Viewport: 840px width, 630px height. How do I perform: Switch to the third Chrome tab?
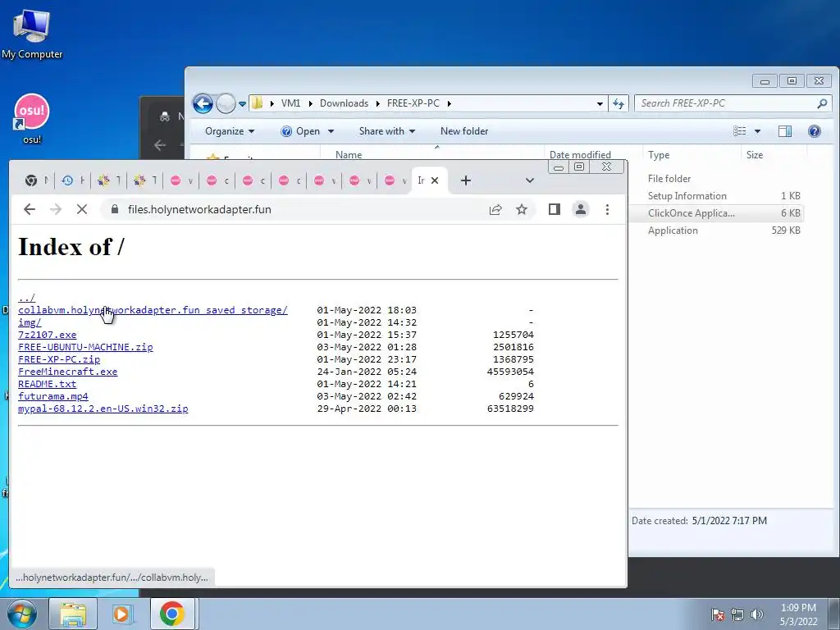point(108,180)
